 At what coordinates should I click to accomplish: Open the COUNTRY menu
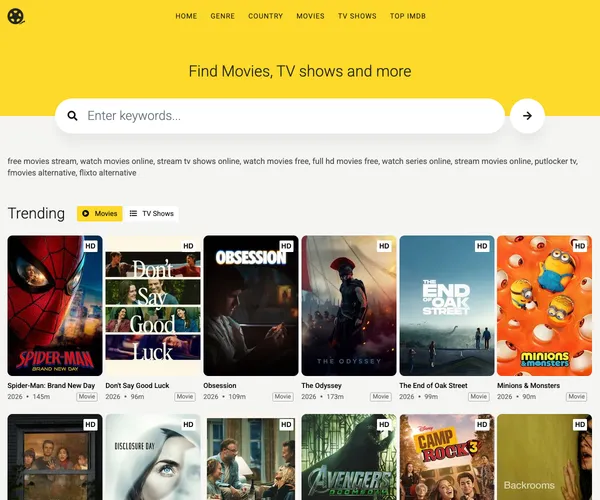click(x=266, y=16)
